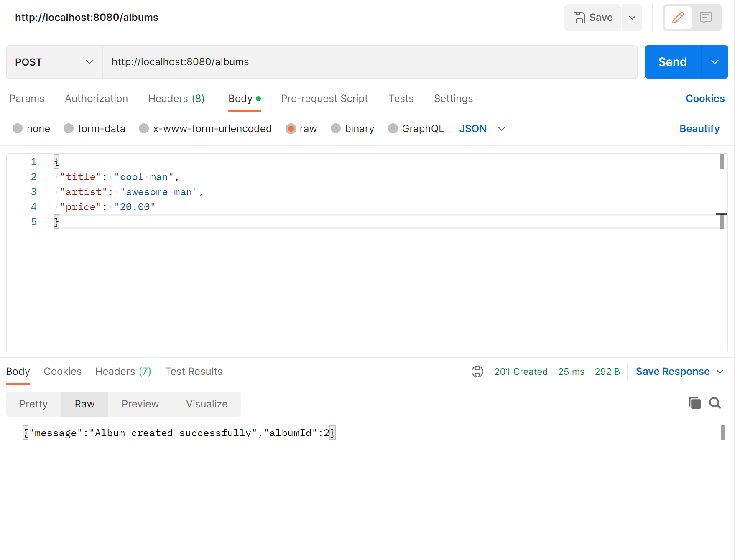Open the Test Results tab
This screenshot has height=560, width=740.
point(194,372)
